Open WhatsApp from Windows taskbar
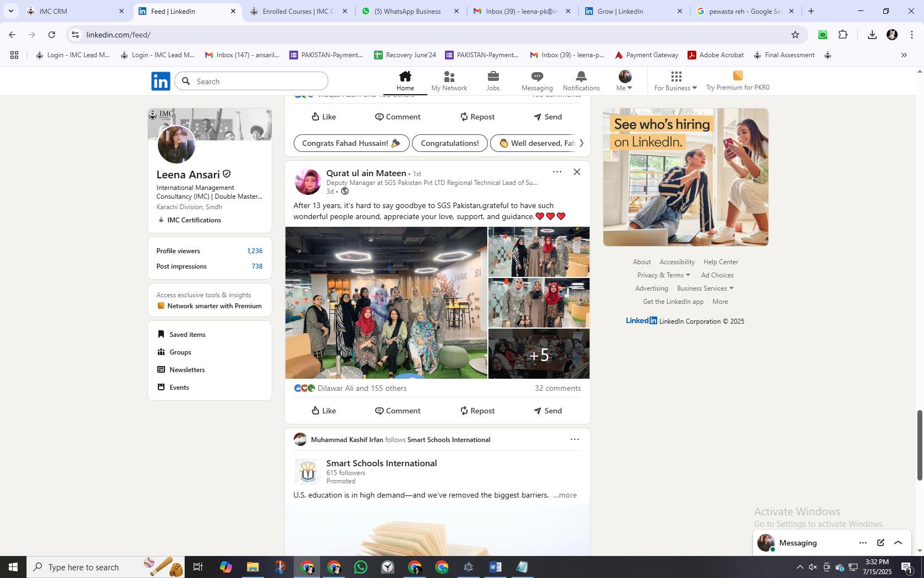The image size is (924, 578). (x=361, y=567)
